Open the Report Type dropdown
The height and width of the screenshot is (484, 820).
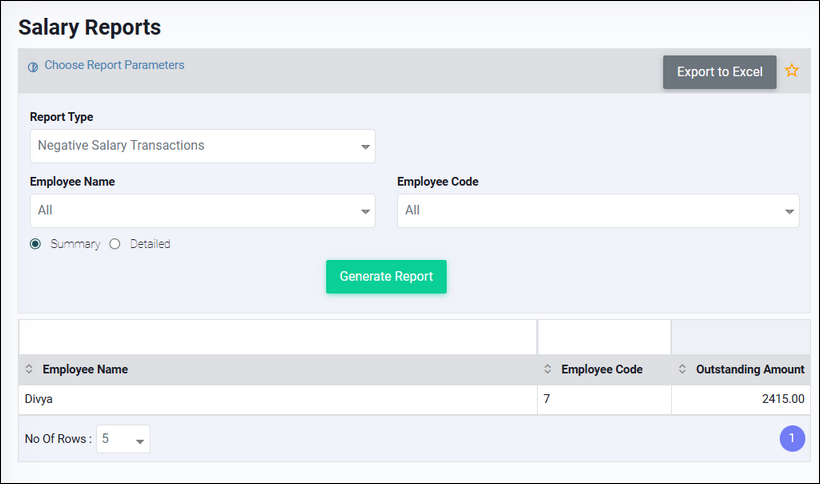point(203,146)
